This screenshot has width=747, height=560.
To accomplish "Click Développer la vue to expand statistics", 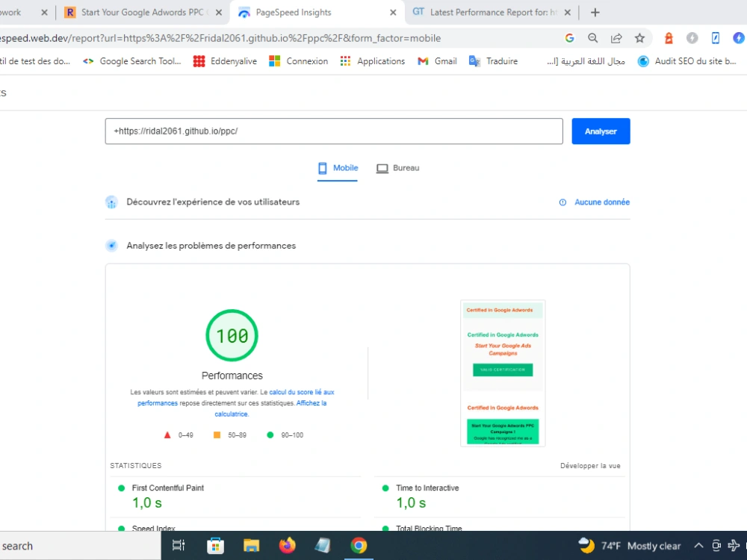I will (x=590, y=466).
